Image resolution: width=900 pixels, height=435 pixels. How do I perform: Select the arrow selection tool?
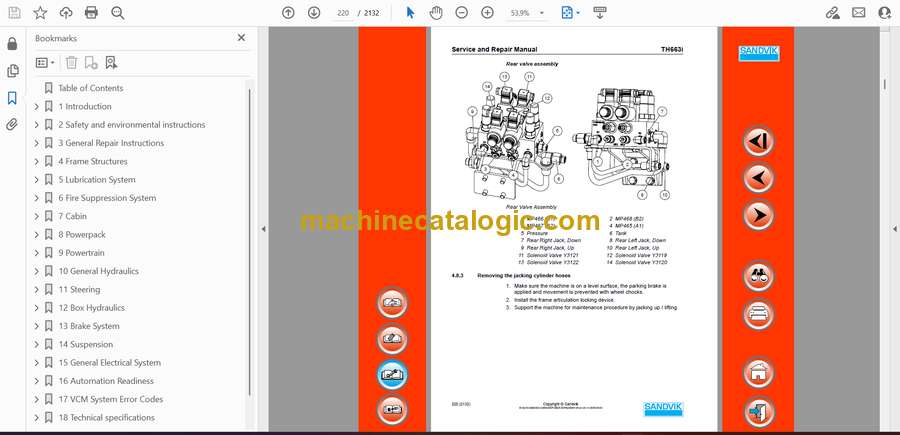410,13
